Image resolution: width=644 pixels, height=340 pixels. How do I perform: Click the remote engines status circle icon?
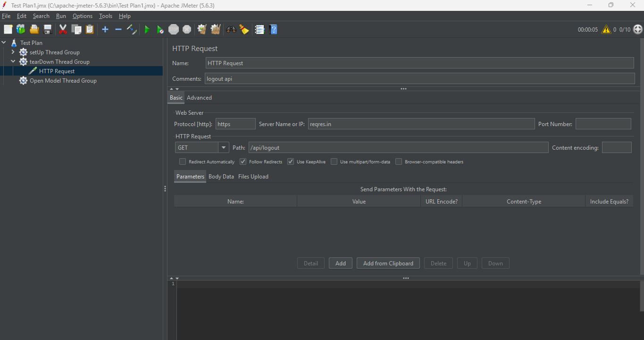(x=638, y=29)
